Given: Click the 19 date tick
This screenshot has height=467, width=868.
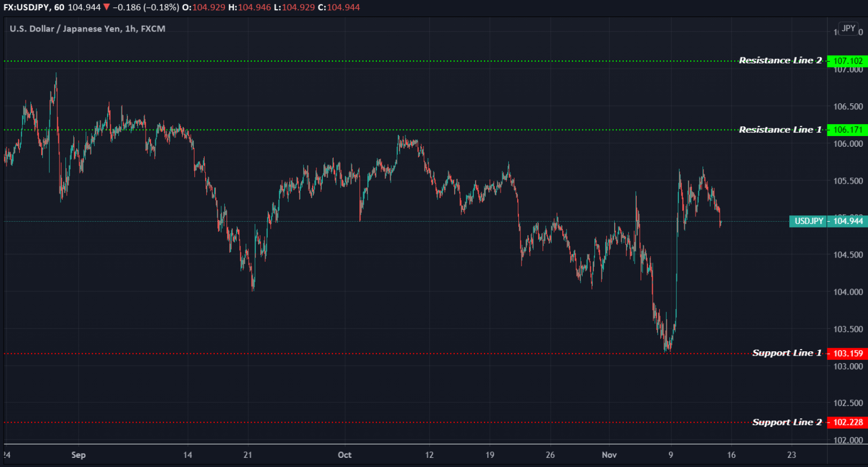Looking at the screenshot, I should pyautogui.click(x=490, y=455).
